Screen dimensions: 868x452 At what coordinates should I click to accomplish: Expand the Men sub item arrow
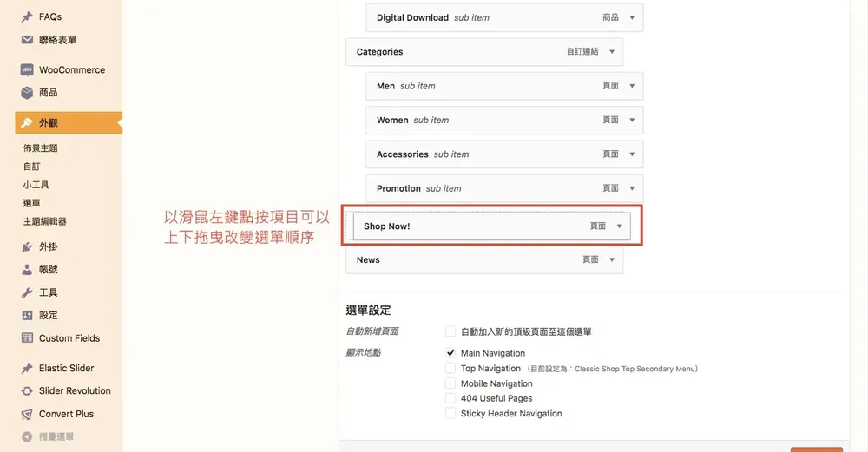pos(632,86)
